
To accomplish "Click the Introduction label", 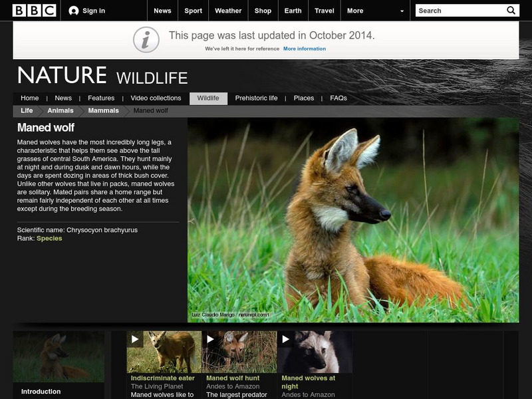I will 41,392.
